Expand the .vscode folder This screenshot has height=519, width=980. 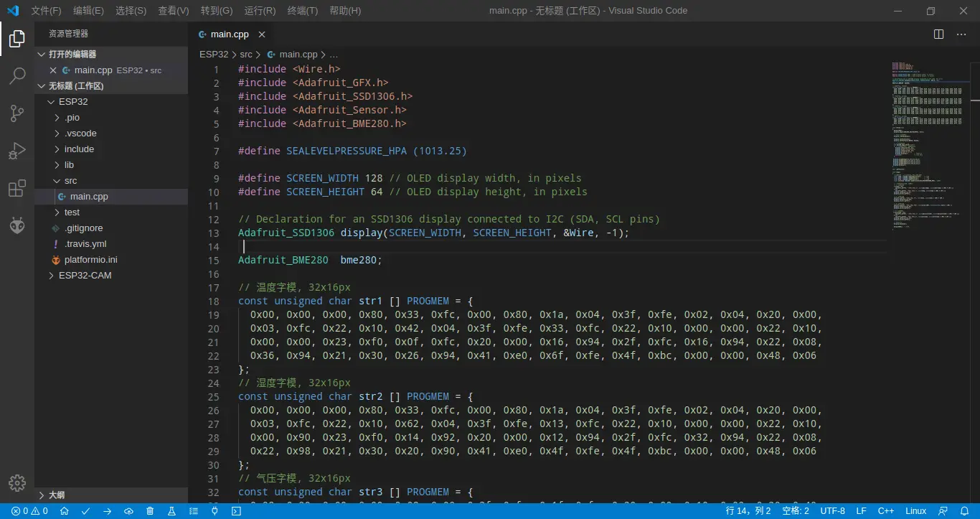point(111,134)
